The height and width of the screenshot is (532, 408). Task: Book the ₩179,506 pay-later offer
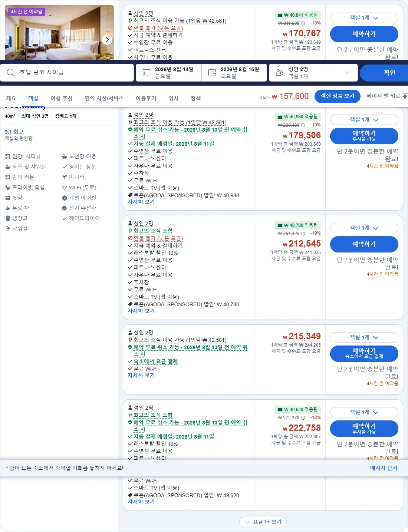point(364,136)
